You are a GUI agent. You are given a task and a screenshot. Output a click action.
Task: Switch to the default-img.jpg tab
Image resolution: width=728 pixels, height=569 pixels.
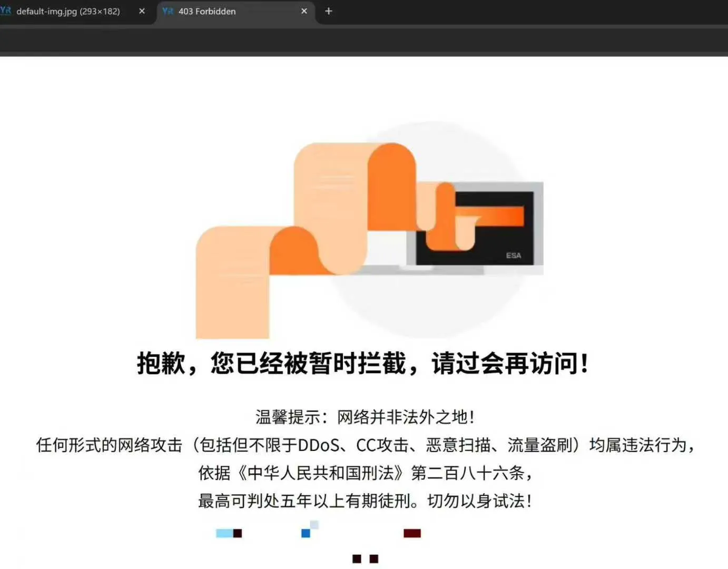point(68,11)
